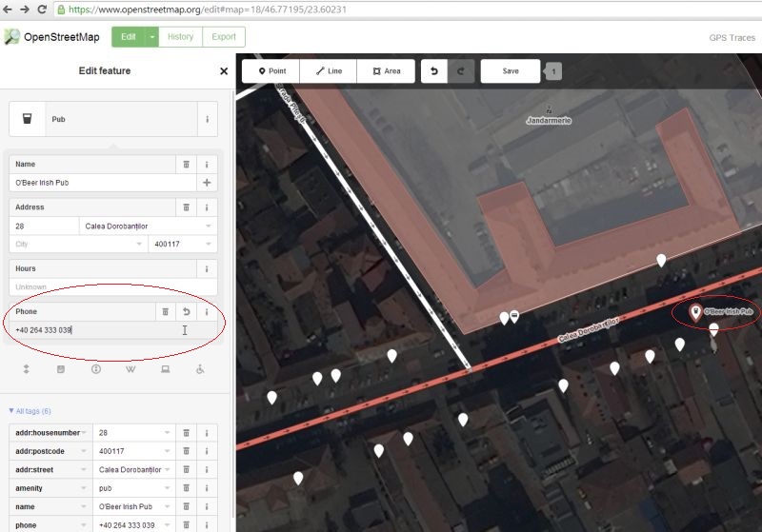
Task: Reload the page with refresh icon
Action: point(42,10)
